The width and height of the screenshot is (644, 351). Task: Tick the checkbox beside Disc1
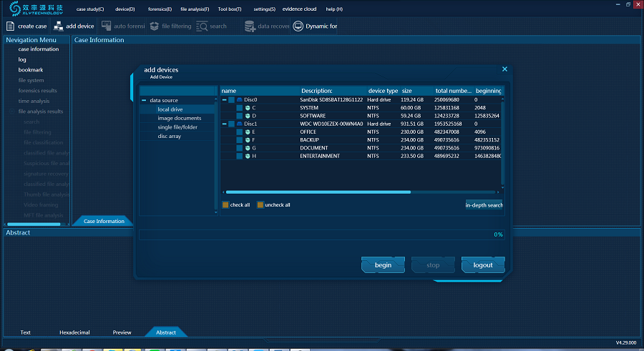tap(231, 124)
